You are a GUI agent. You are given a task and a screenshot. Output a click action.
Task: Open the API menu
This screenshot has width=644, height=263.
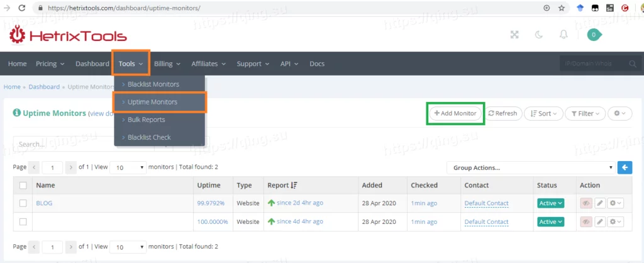289,64
